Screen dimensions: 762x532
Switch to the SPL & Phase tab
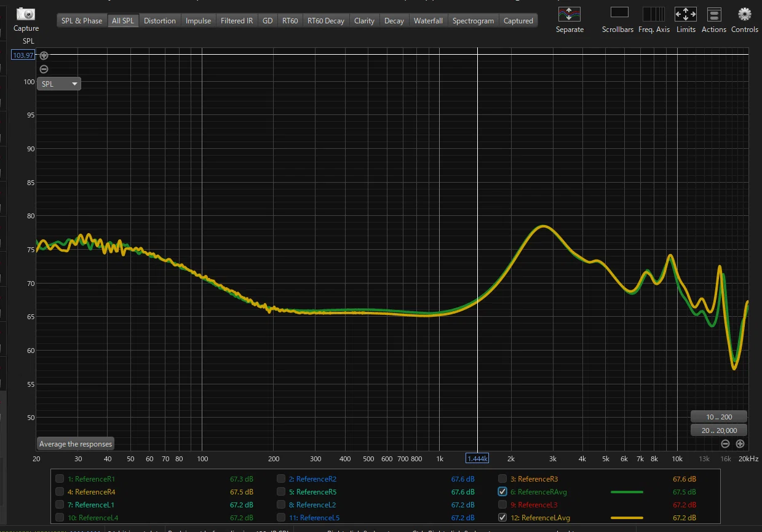(x=82, y=20)
